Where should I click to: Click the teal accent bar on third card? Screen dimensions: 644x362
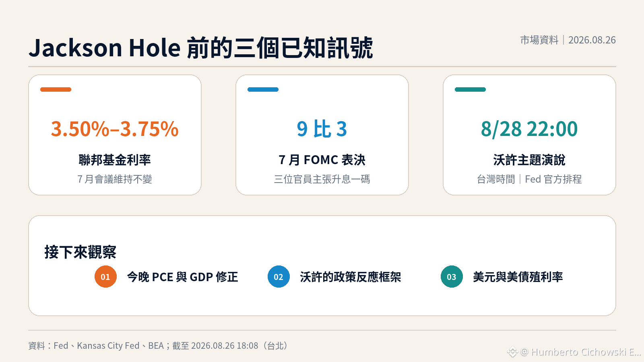470,89
